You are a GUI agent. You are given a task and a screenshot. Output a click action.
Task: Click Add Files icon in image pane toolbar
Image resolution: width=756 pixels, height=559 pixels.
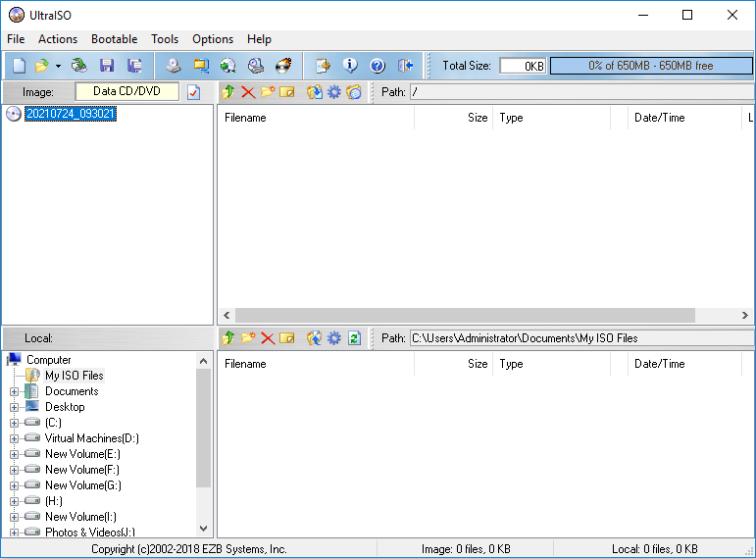[x=315, y=91]
